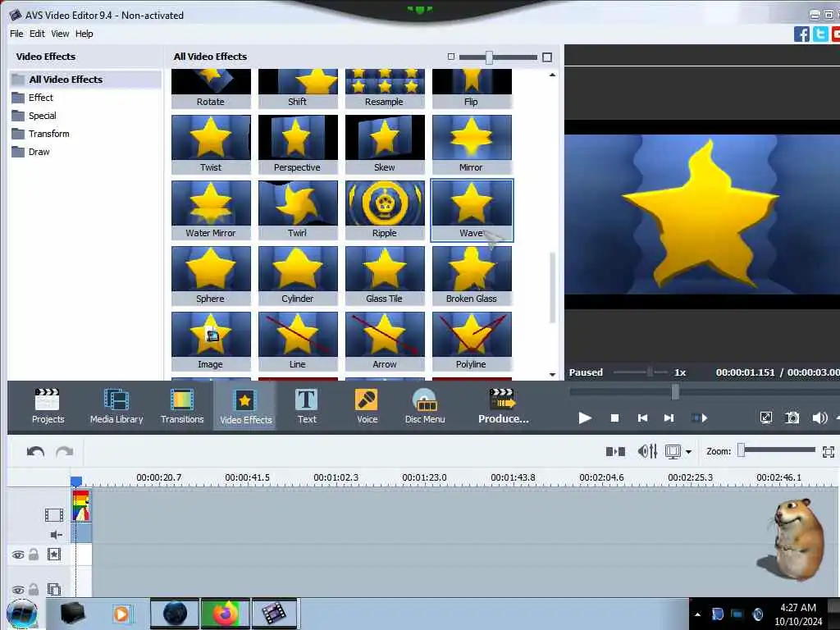Select the Perspective effect thumbnail
The width and height of the screenshot is (840, 630).
point(298,144)
